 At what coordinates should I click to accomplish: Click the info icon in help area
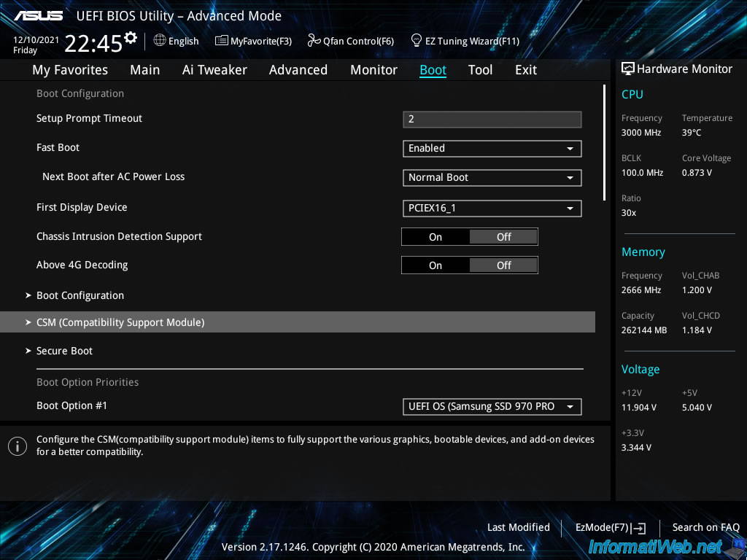18,446
